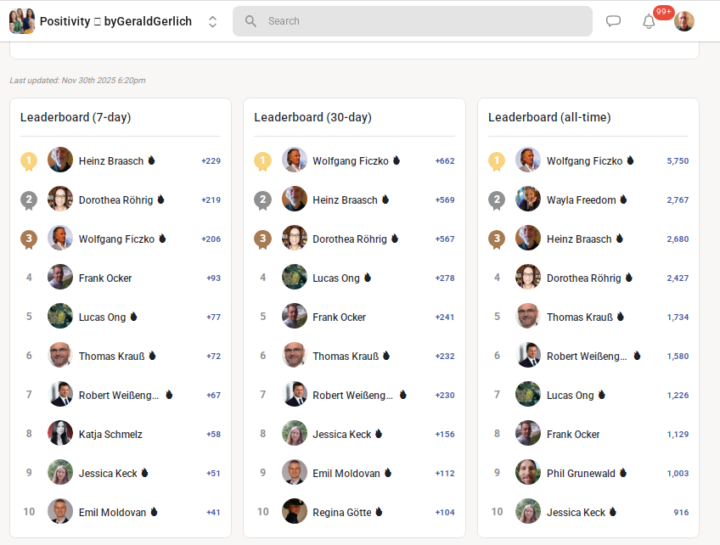The image size is (720, 545).
Task: Open Wayla Freedom profile name
Action: 581,200
